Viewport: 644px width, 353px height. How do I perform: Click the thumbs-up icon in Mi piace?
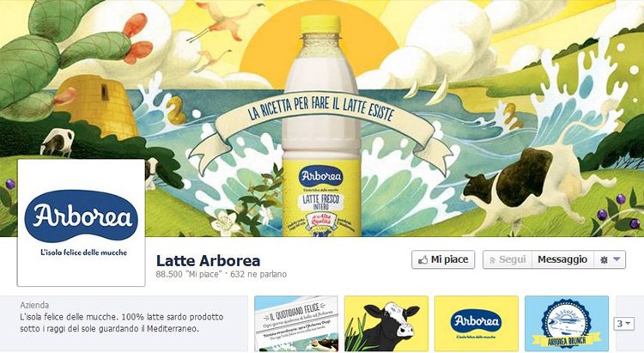tap(422, 260)
